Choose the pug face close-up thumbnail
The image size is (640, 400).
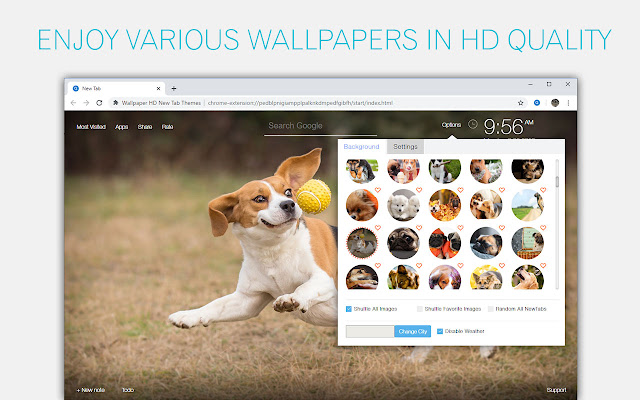tap(403, 243)
